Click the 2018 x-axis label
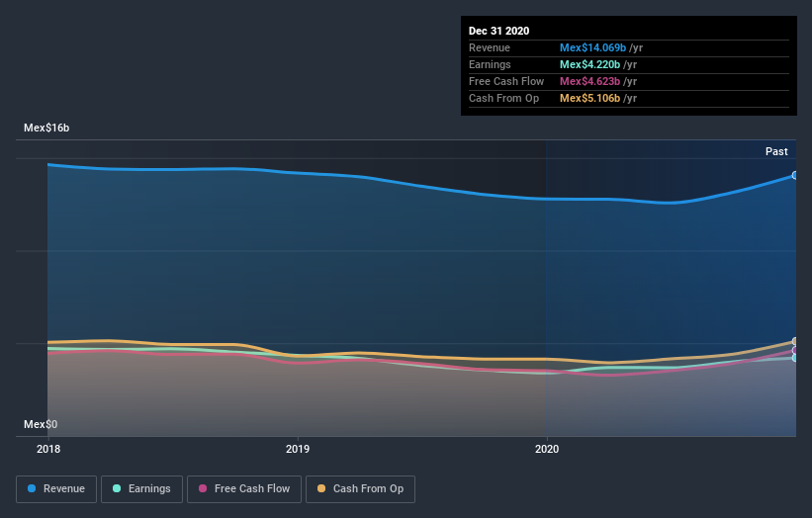Image resolution: width=812 pixels, height=518 pixels. [x=48, y=449]
